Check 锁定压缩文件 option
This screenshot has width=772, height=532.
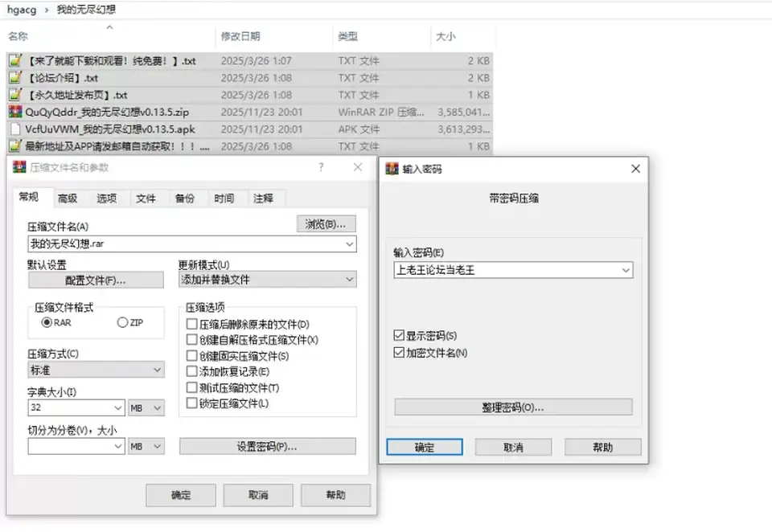pos(192,403)
